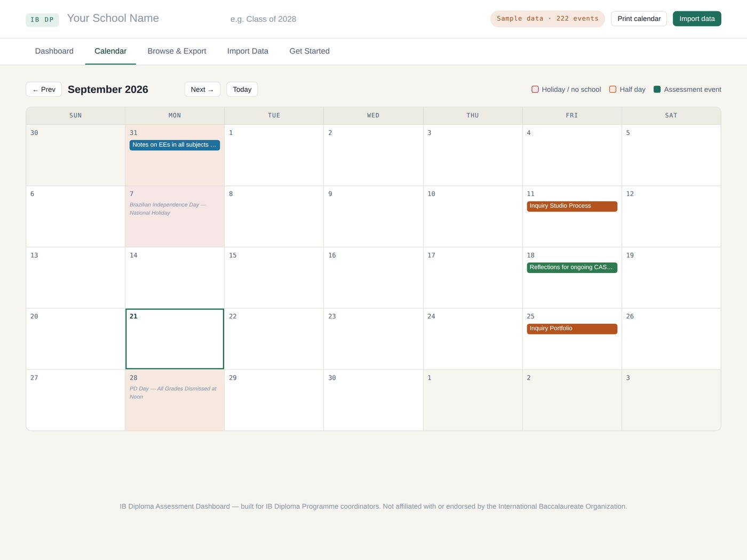Open the Notes on EEs in all subjects event
Screen dimensions: 747x560
(x=174, y=145)
